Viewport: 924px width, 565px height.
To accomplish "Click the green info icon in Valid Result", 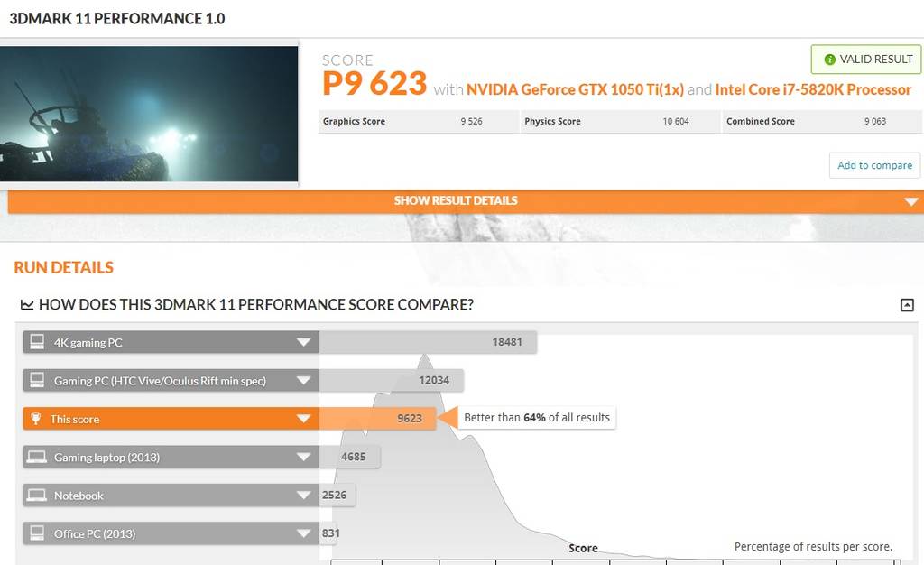I will pyautogui.click(x=829, y=60).
